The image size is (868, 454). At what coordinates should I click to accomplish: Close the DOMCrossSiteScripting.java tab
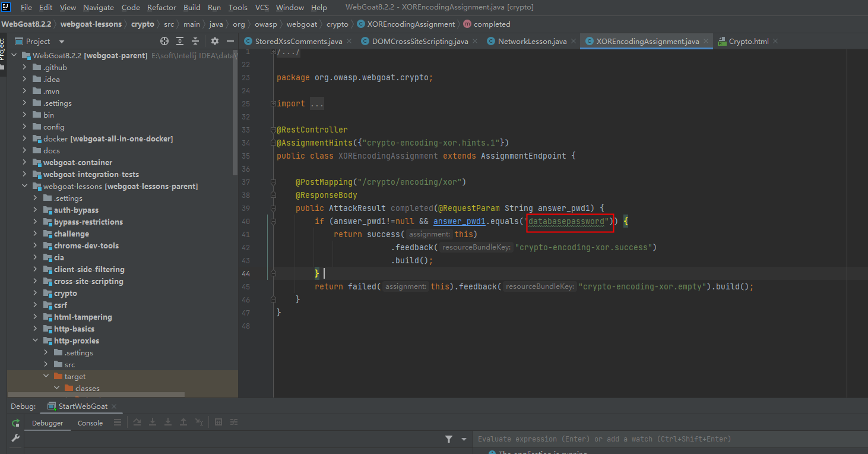pyautogui.click(x=474, y=41)
